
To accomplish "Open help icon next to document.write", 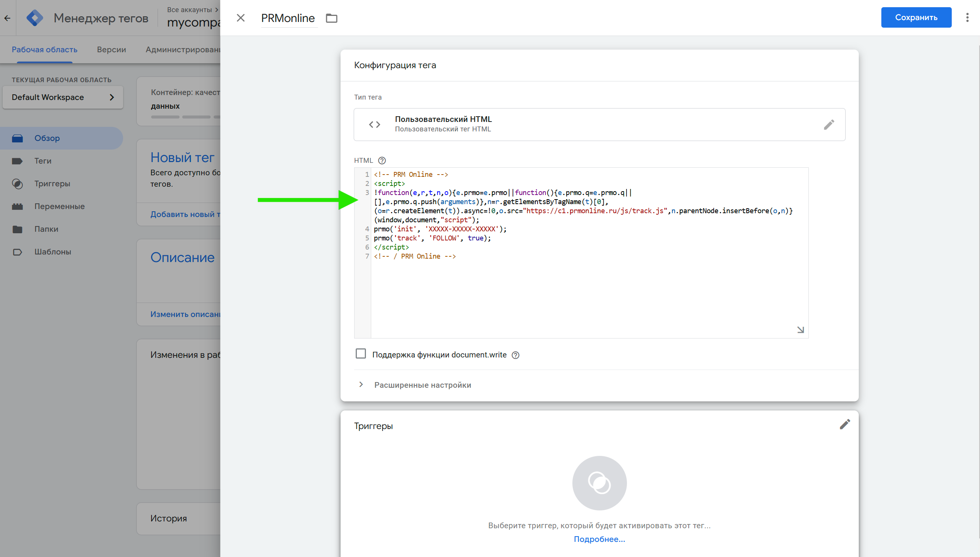I will pos(516,355).
